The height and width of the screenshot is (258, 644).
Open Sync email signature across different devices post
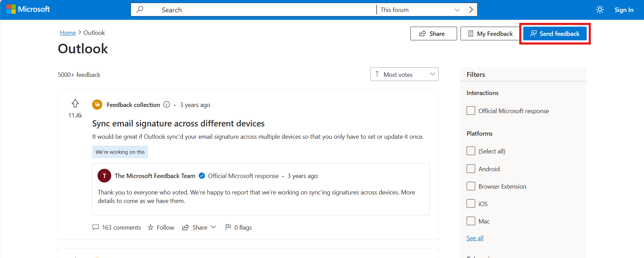(178, 123)
